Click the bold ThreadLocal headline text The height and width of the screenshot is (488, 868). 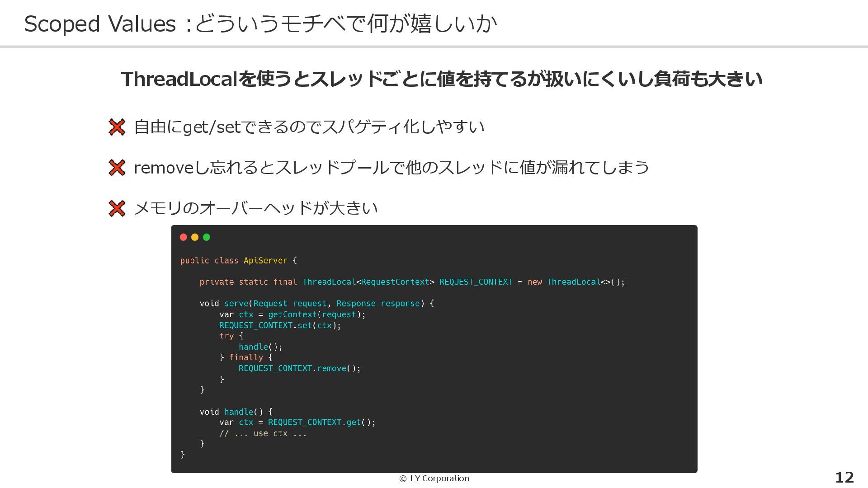(441, 79)
